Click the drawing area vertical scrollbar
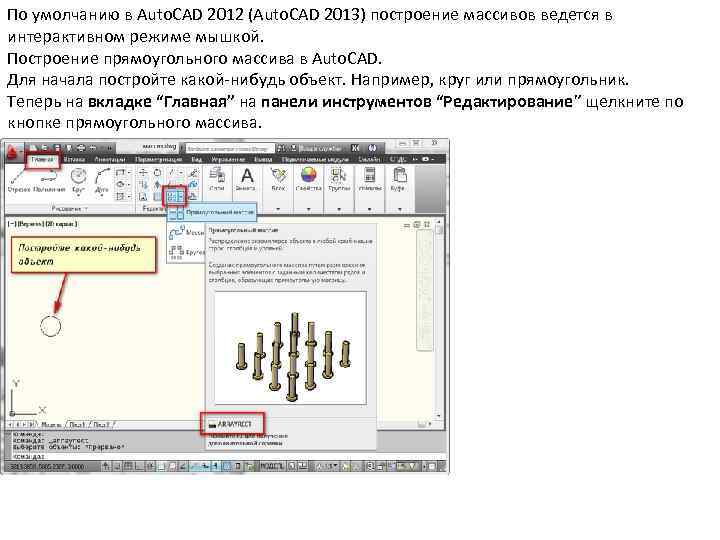This screenshot has width=720, height=540. [x=439, y=319]
